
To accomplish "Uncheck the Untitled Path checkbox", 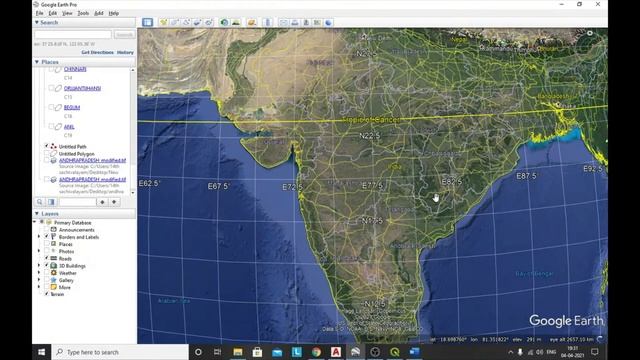I will [47, 146].
